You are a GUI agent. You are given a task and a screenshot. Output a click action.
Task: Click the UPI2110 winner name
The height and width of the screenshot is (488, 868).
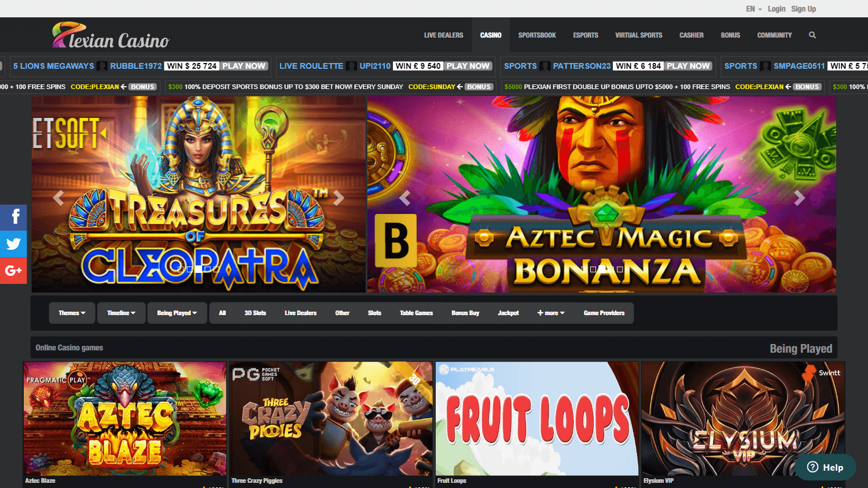click(x=375, y=66)
